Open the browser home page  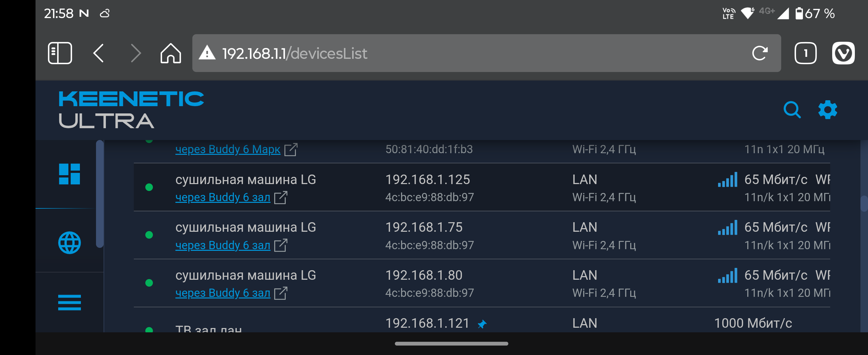(x=171, y=53)
